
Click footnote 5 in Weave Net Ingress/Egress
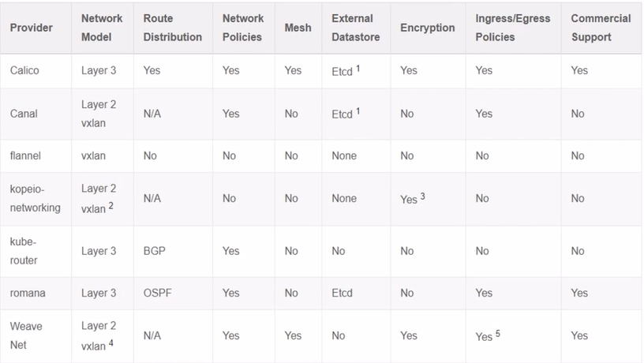click(x=498, y=333)
